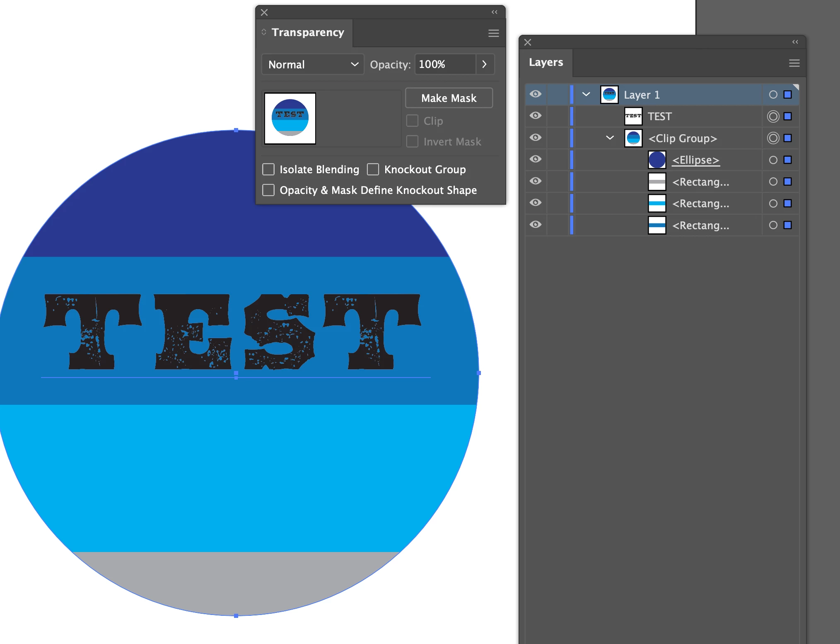Check the Knockout Group option
Image resolution: width=840 pixels, height=644 pixels.
point(373,169)
